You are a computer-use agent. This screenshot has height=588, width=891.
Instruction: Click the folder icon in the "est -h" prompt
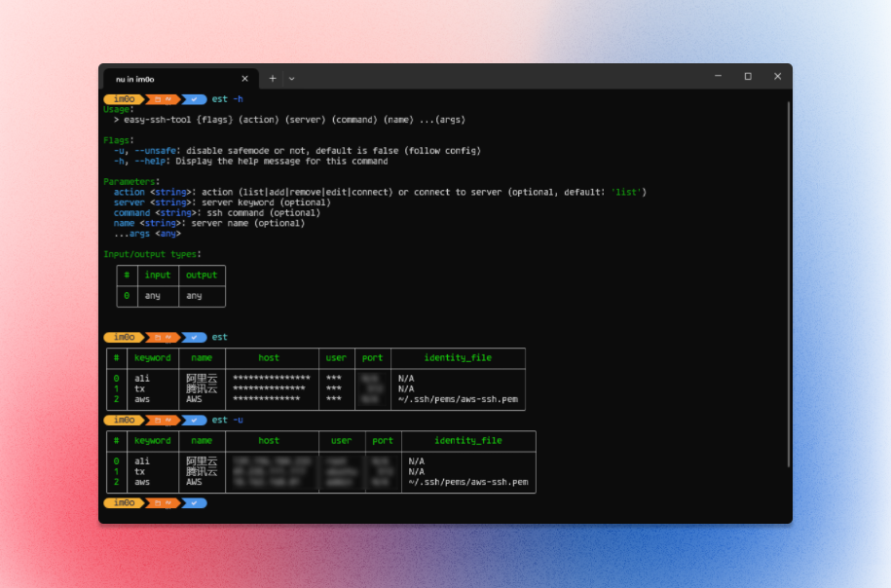pyautogui.click(x=158, y=99)
